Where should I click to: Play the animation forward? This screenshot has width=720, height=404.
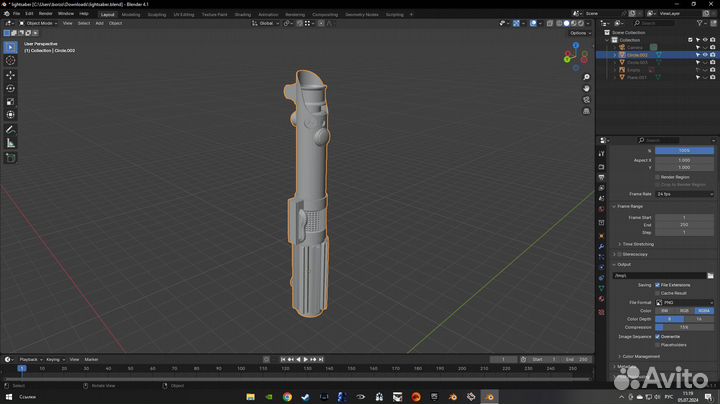pyautogui.click(x=305, y=359)
